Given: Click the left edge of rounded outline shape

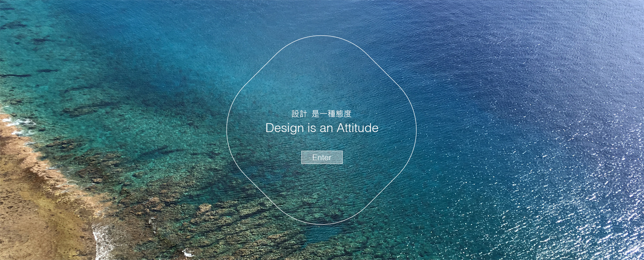Looking at the screenshot, I should coord(227,130).
